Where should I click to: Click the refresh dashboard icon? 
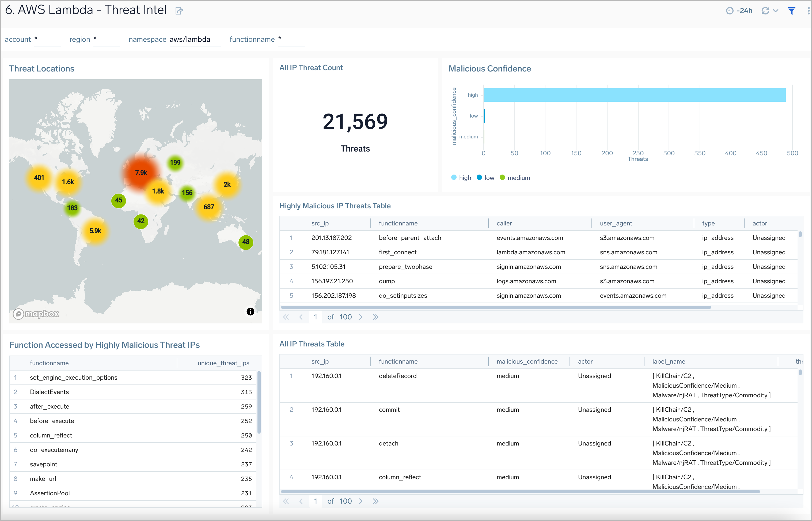tap(765, 11)
